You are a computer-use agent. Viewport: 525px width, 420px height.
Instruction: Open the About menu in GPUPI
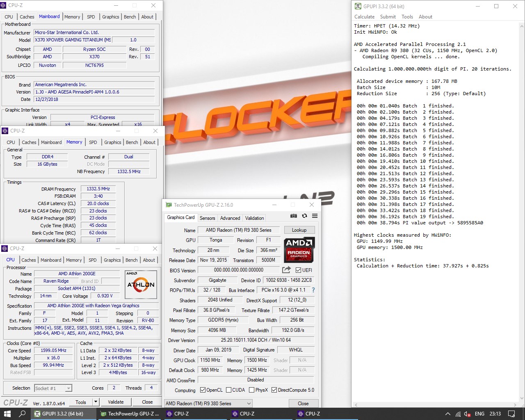(425, 17)
